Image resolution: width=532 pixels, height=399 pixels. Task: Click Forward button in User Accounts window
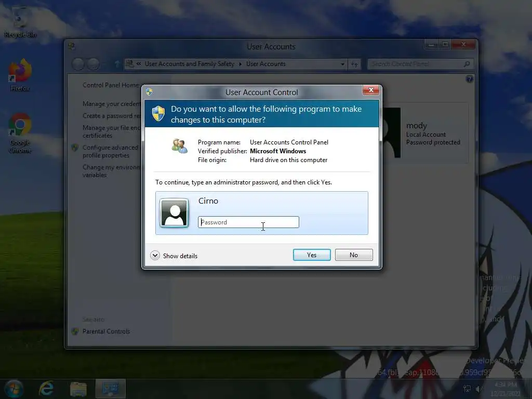[94, 64]
